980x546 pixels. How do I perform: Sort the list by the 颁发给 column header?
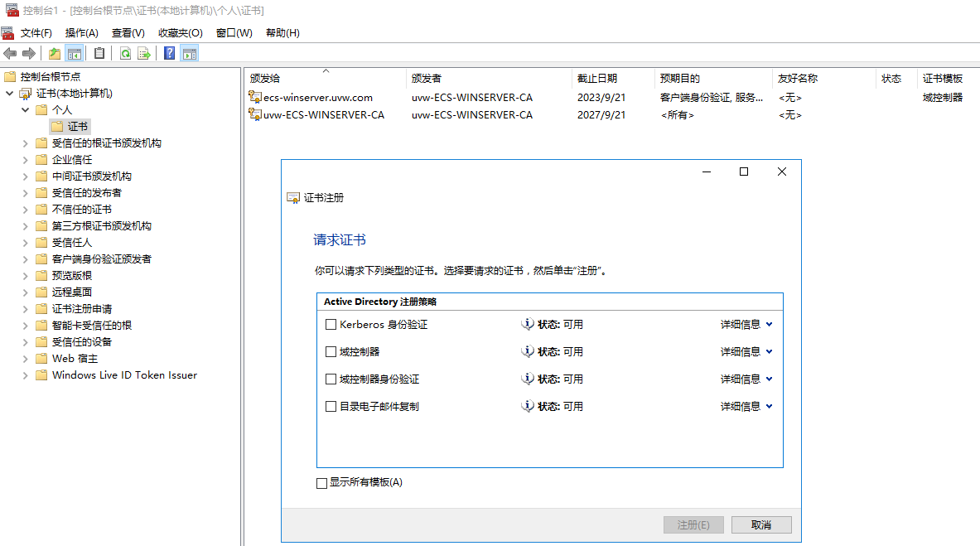coord(325,78)
